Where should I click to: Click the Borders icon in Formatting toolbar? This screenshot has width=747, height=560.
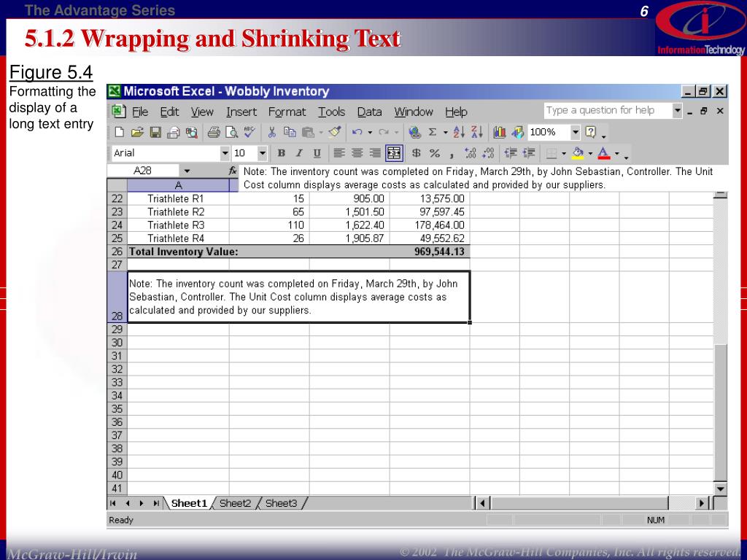coord(551,153)
